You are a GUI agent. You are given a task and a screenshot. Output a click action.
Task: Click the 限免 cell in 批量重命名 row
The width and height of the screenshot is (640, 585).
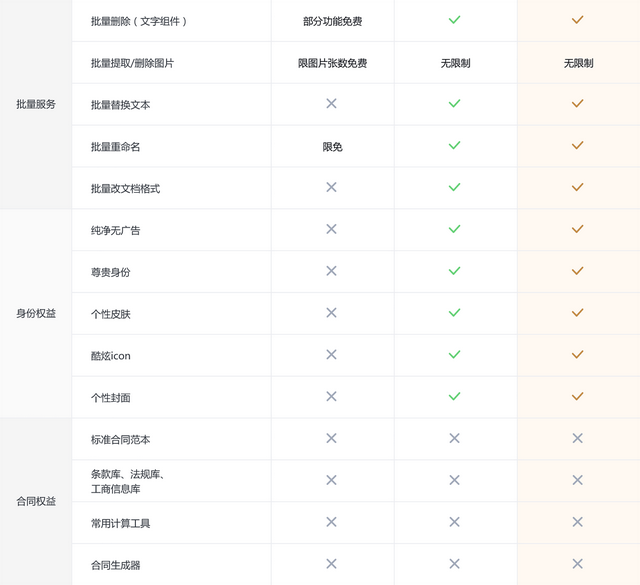tap(333, 147)
